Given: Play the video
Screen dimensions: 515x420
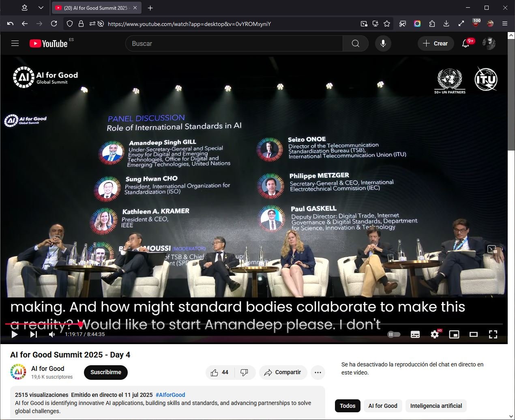Looking at the screenshot, I should 15,334.
